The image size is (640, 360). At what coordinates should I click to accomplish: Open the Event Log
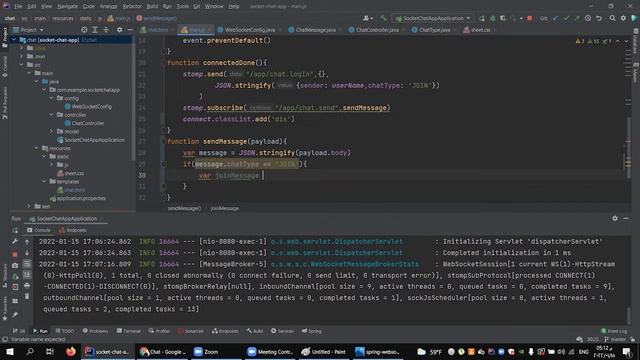(x=614, y=331)
